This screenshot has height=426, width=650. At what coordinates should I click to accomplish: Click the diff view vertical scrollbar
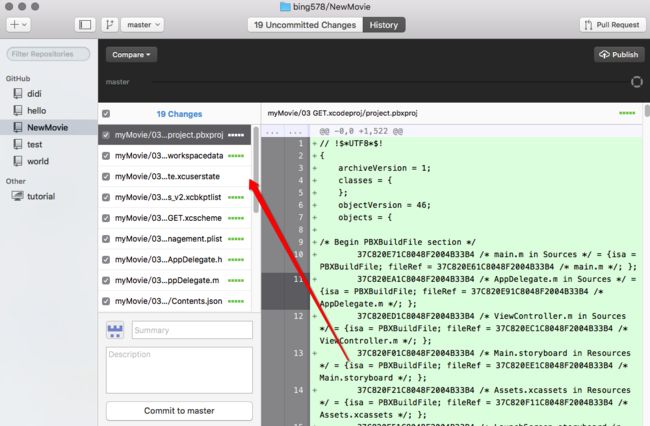[647, 111]
